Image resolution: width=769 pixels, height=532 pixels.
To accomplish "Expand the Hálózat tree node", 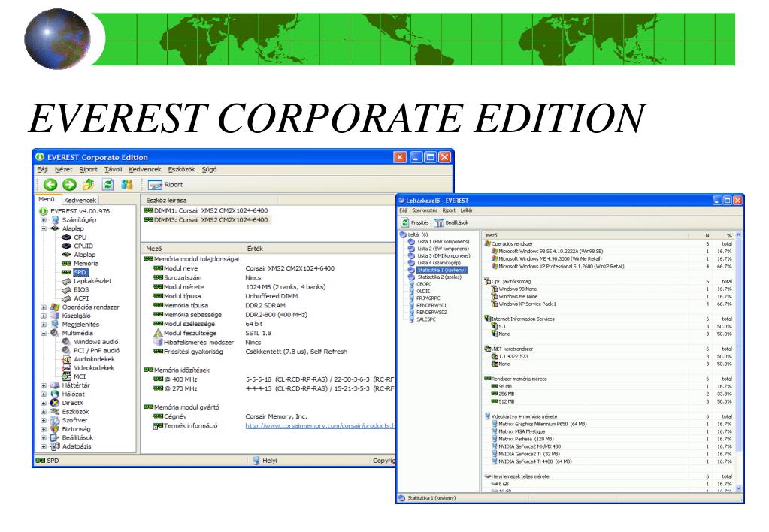I will (x=44, y=394).
